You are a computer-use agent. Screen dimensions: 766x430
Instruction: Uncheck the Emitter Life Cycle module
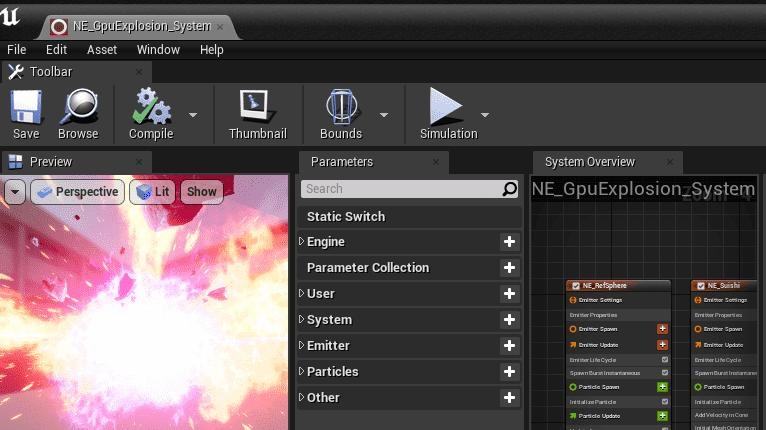(x=664, y=359)
